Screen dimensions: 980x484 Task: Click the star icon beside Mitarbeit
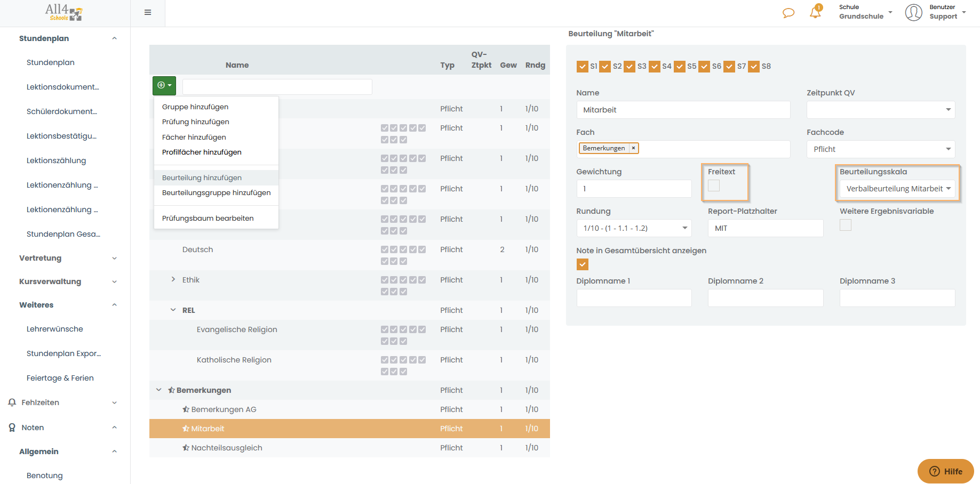coord(186,429)
